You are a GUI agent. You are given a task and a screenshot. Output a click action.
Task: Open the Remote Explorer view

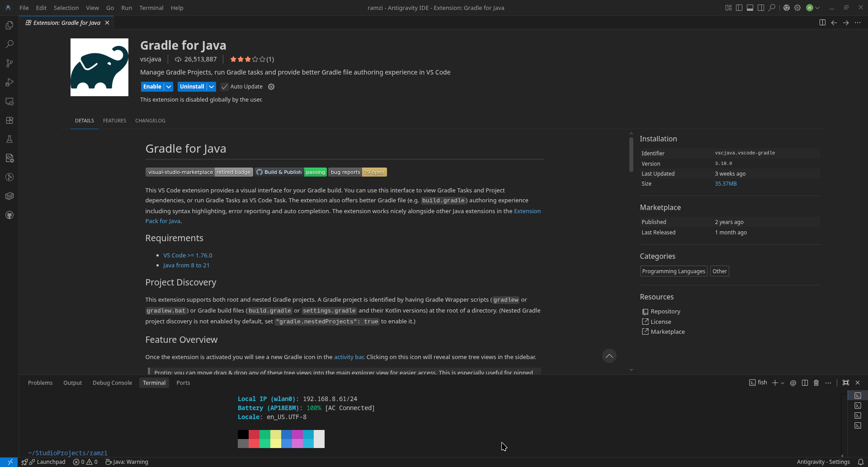[9, 101]
